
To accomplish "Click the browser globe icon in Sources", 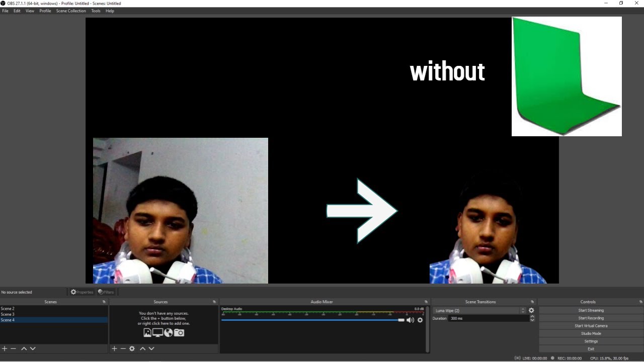I will click(169, 332).
